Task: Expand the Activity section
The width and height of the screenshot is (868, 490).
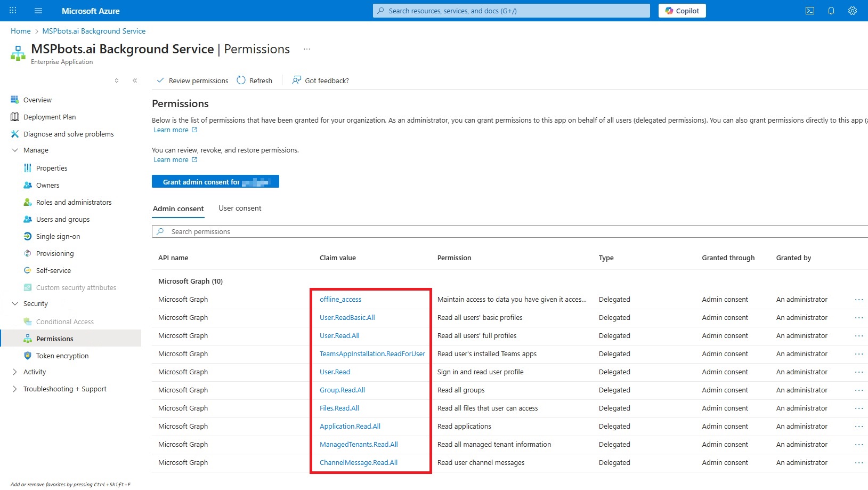Action: (15, 372)
